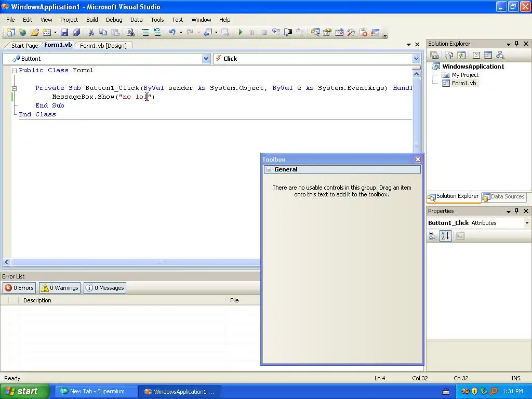Toggle the 0 Messages filter
Viewport: 532px width, 399px height.
[105, 288]
